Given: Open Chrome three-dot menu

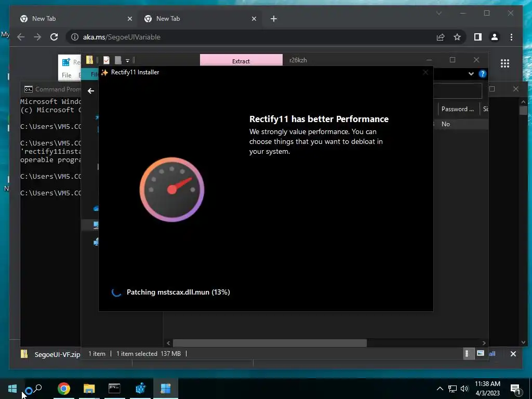Looking at the screenshot, I should (511, 37).
